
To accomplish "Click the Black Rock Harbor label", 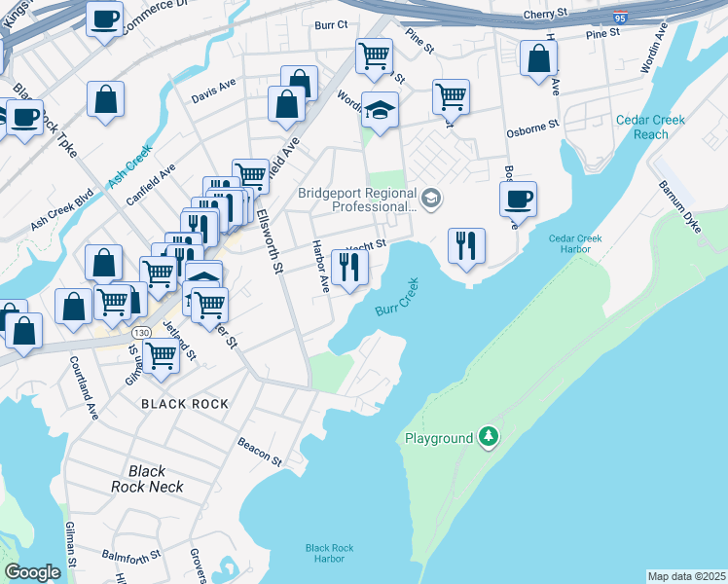I will [329, 554].
